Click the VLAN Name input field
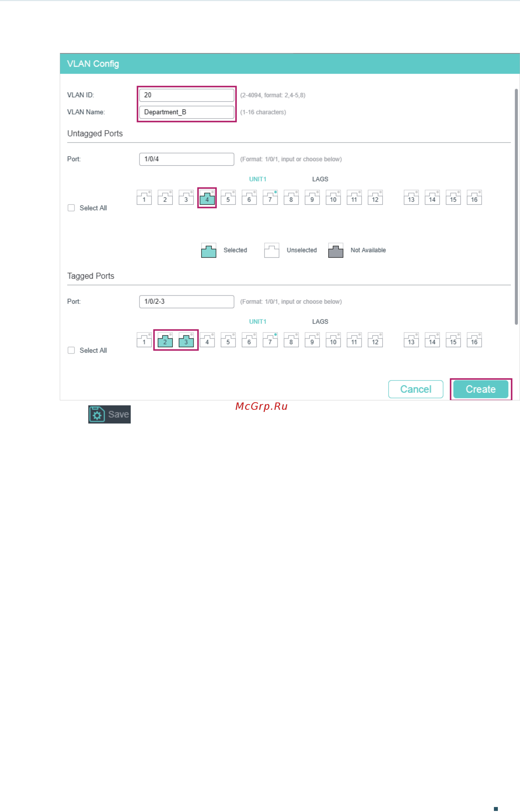520x812 pixels. (187, 112)
